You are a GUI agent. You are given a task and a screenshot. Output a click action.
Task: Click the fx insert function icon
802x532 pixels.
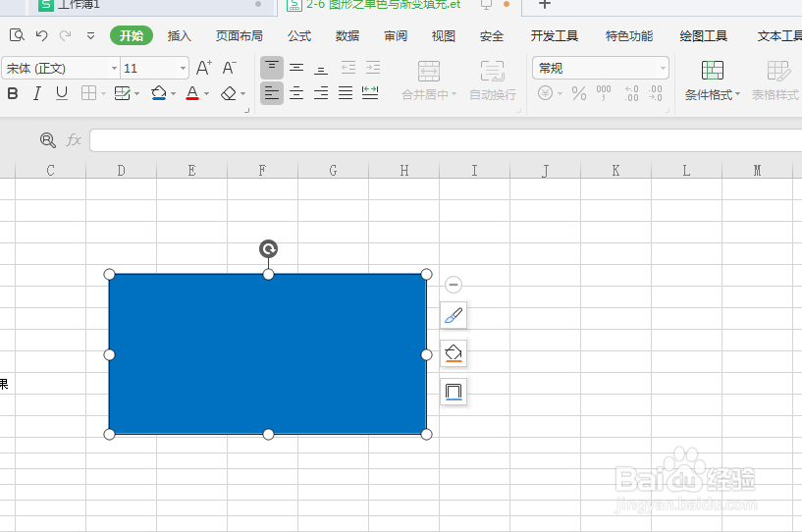click(74, 139)
